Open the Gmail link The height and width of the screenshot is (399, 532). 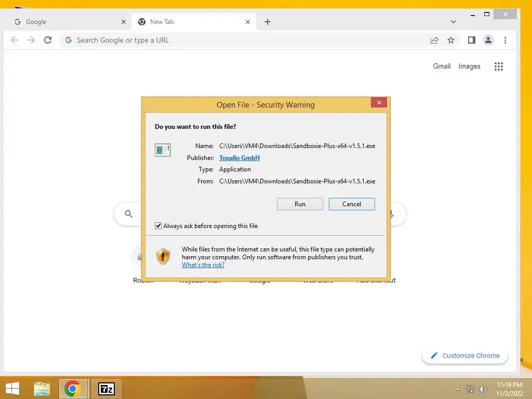(442, 66)
